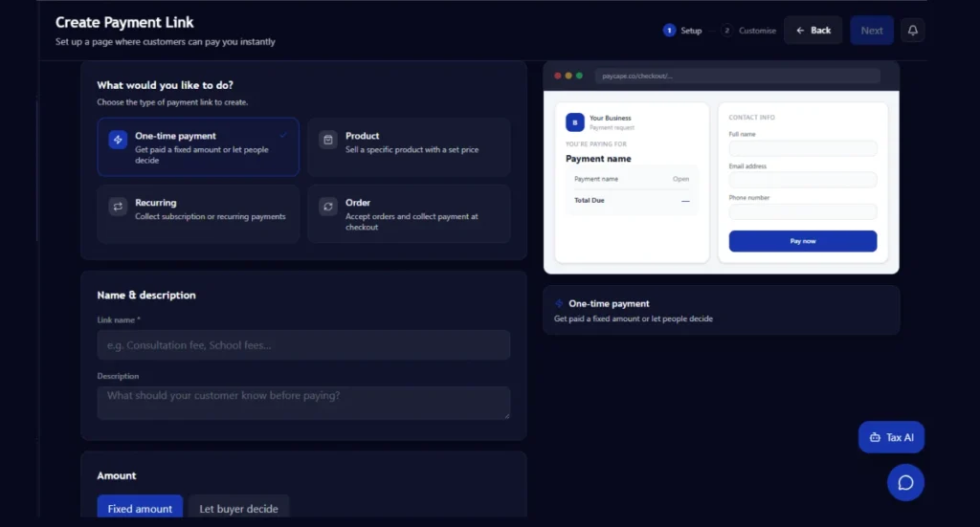The image size is (980, 527).
Task: Click the notification bell icon
Action: click(x=912, y=30)
